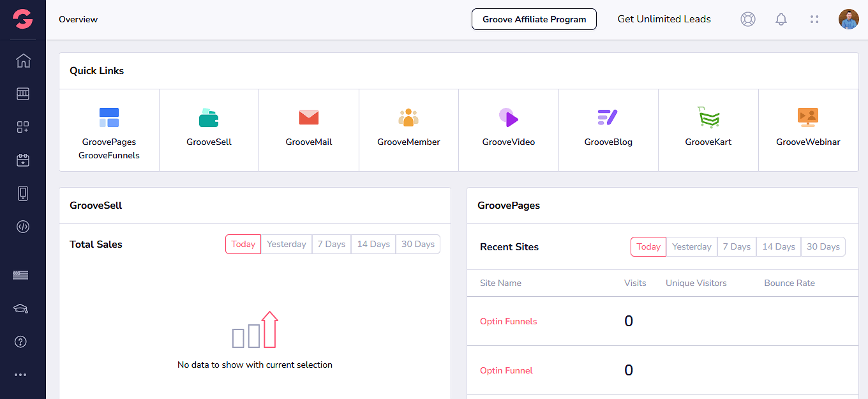Click the GrooveBlog pencil icon
Image resolution: width=868 pixels, height=399 pixels.
pos(608,117)
